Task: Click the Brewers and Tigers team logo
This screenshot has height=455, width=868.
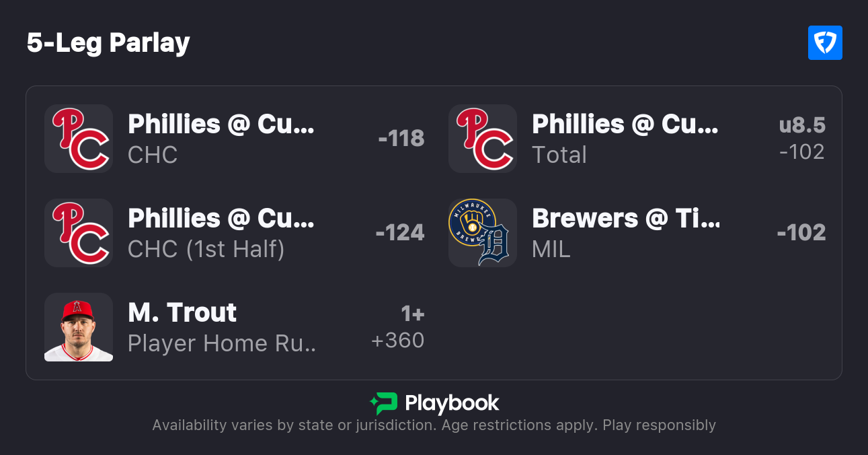Action: (483, 233)
